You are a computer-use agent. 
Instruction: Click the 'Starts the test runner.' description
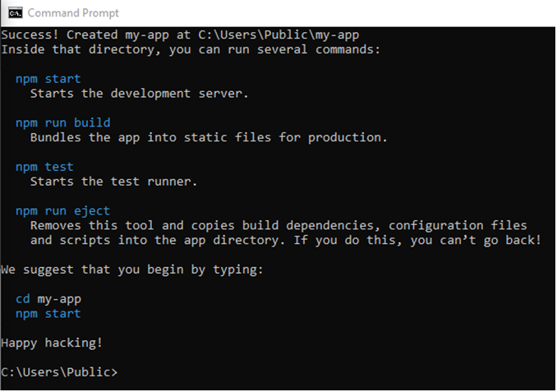[x=113, y=182]
